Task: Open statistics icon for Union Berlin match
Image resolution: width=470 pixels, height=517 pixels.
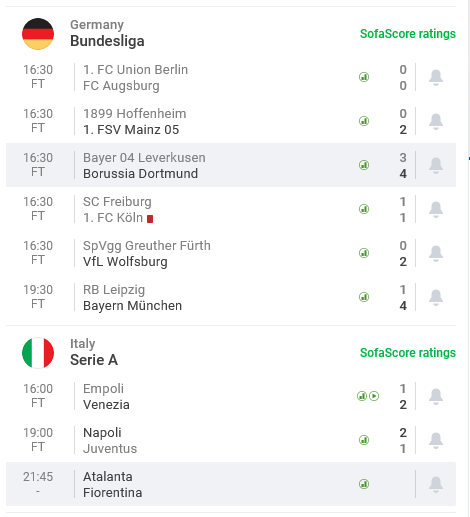Action: (364, 77)
